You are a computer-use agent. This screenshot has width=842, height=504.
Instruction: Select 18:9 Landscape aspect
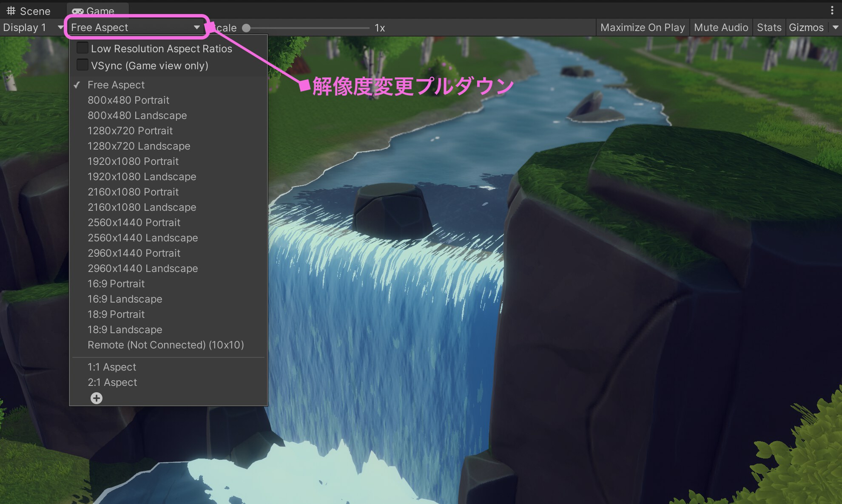point(168,330)
